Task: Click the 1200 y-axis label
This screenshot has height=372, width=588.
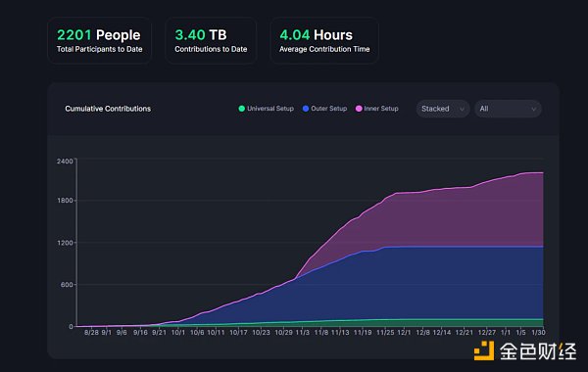Action: 65,243
